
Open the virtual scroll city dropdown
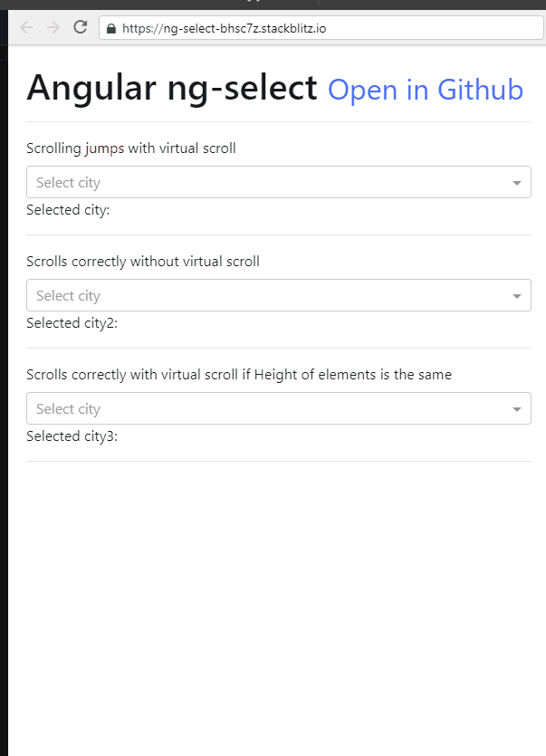(272, 181)
